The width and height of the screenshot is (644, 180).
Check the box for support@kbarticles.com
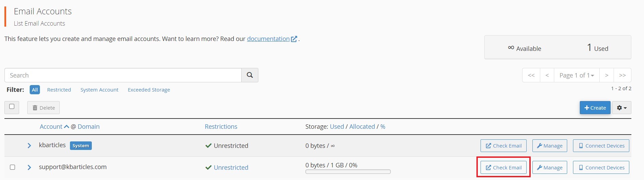coord(13,167)
